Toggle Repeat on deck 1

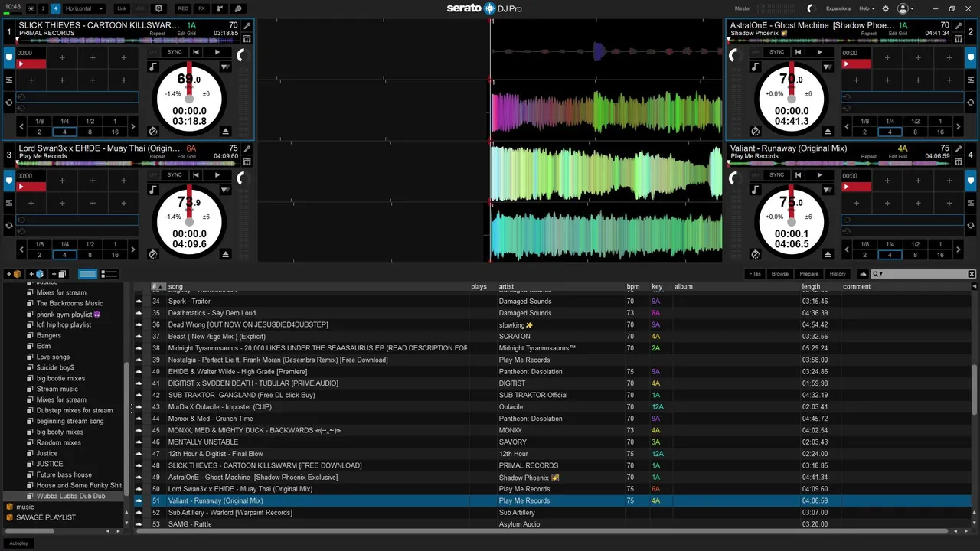point(157,34)
